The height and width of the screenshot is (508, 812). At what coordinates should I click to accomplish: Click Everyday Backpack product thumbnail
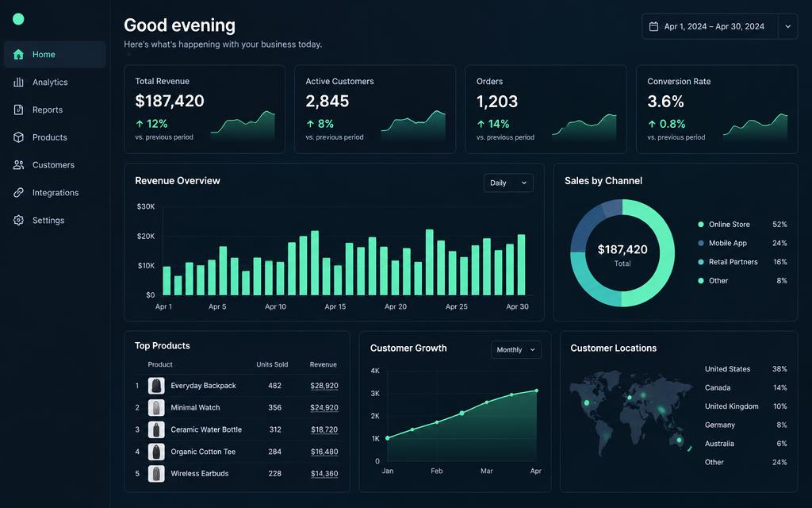[x=156, y=386]
